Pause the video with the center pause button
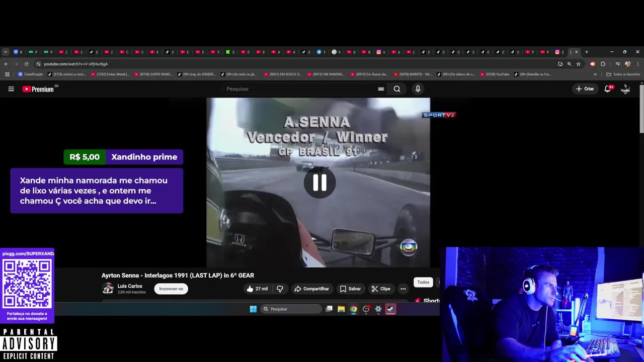This screenshot has height=362, width=644. coord(319,183)
